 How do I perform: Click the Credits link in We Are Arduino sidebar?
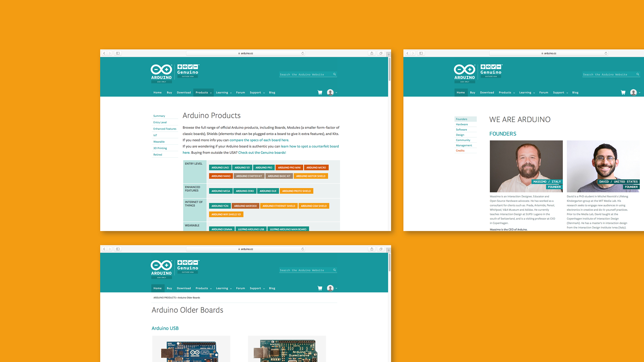click(460, 150)
